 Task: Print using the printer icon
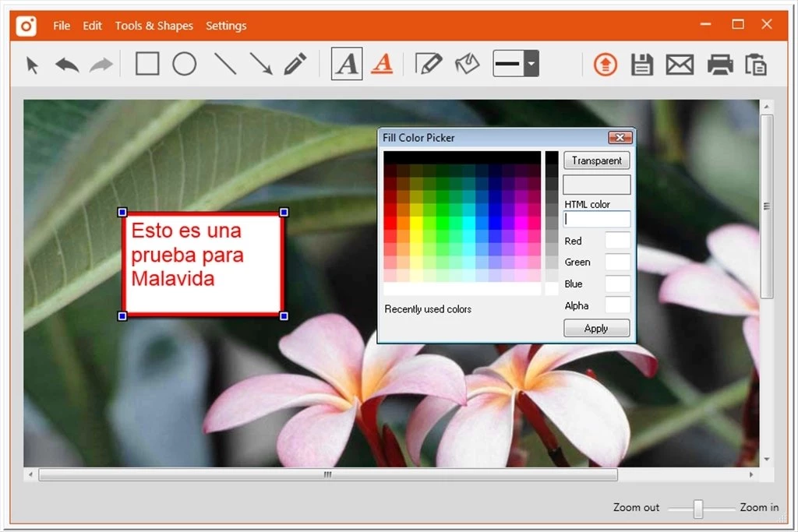[720, 65]
